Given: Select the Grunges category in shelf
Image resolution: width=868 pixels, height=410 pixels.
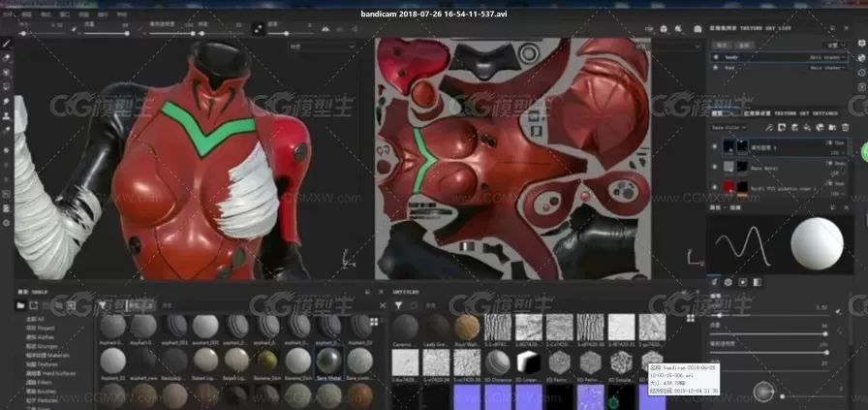Looking at the screenshot, I should pyautogui.click(x=42, y=346).
